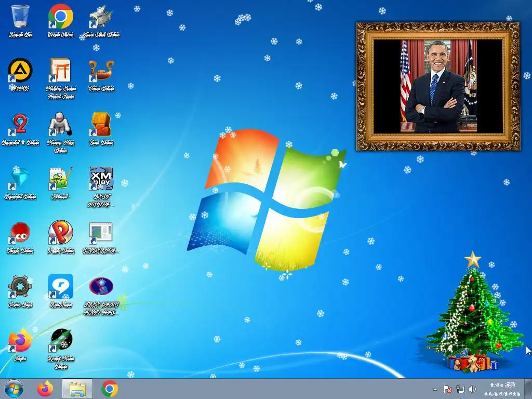Select the Bejeweled 2 Deluxe shortcut
532x399 pixels.
tap(20, 129)
